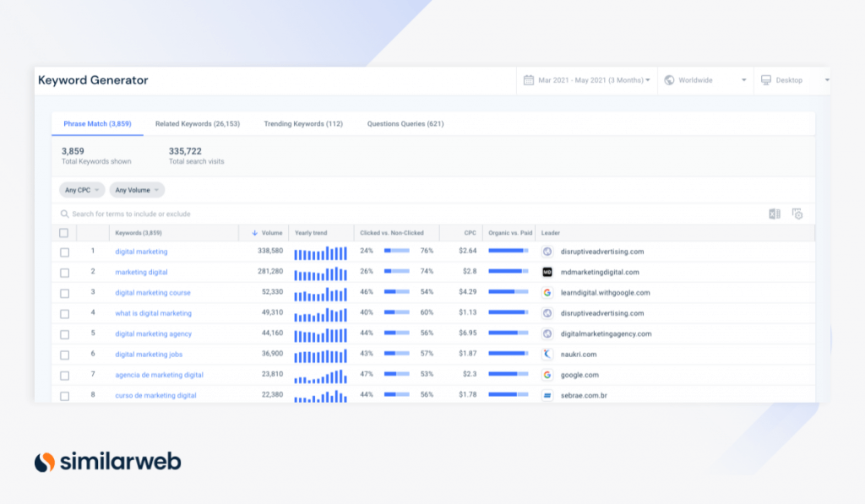865x504 pixels.
Task: Open the Any CPC filter
Action: [82, 190]
